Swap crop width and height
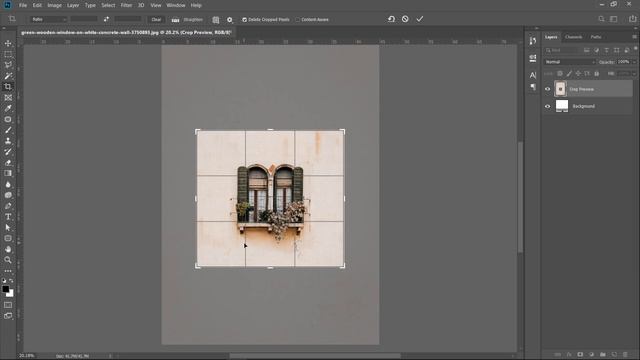Viewport: 640px width, 360px height. tap(106, 19)
